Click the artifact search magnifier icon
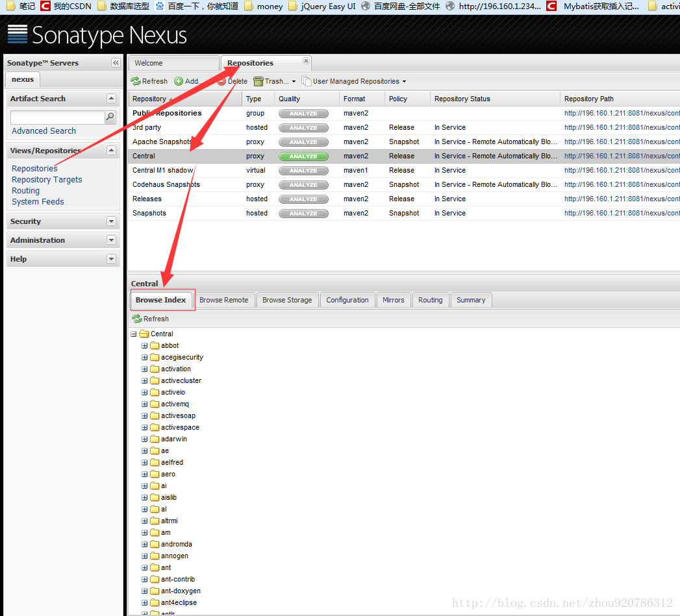The height and width of the screenshot is (616, 680). pos(110,117)
